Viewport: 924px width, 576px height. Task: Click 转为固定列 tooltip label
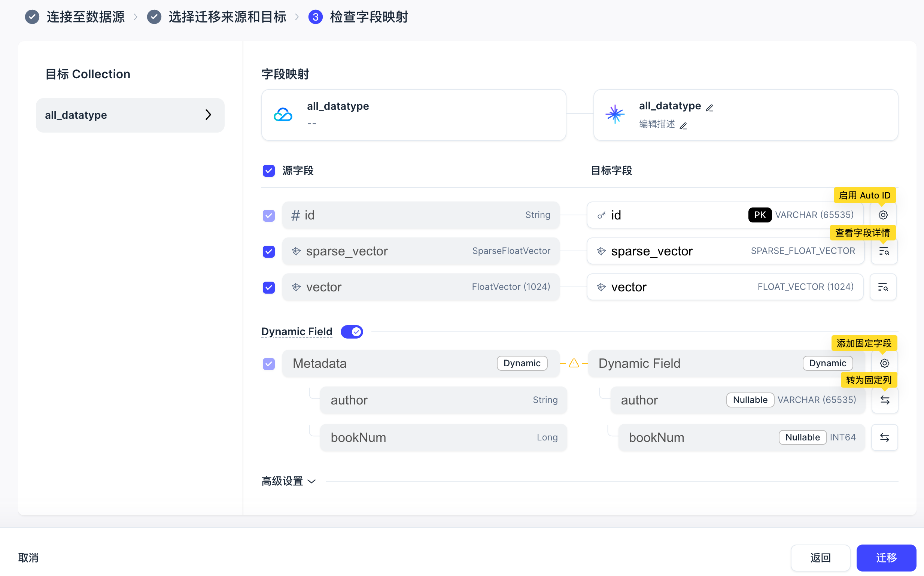869,380
